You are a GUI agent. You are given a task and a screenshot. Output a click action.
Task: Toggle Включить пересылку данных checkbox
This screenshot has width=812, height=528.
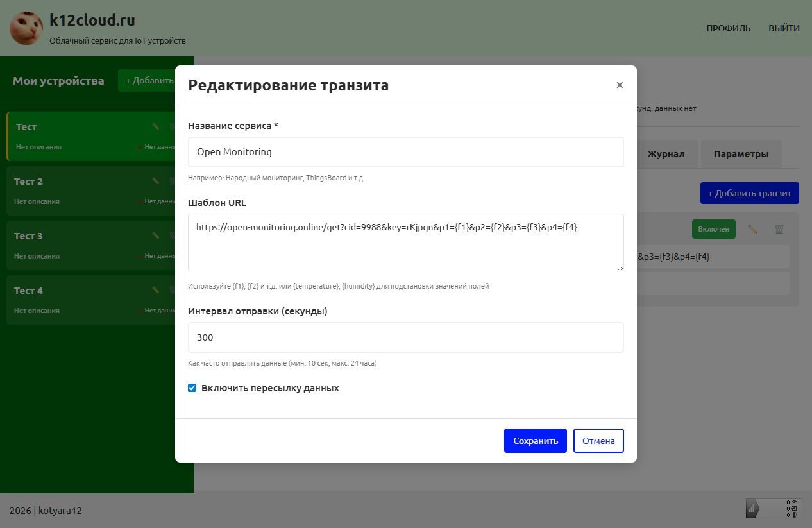tap(192, 388)
